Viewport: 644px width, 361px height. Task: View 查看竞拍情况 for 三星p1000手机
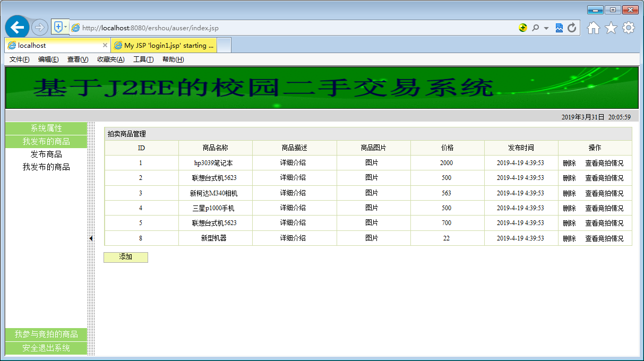coord(604,208)
